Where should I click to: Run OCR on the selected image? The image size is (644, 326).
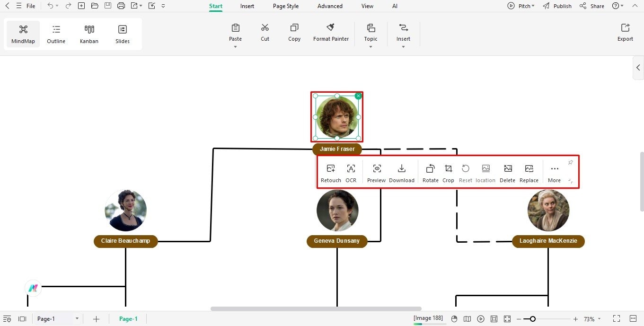pos(351,173)
